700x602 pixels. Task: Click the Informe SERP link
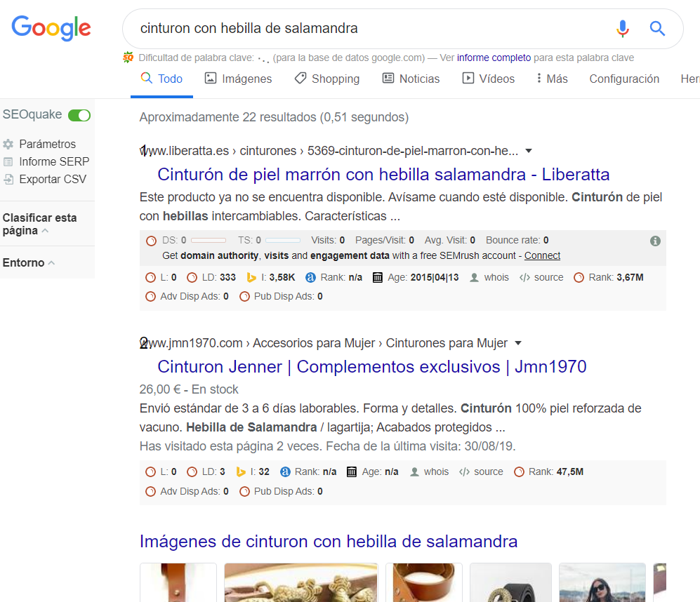[54, 161]
